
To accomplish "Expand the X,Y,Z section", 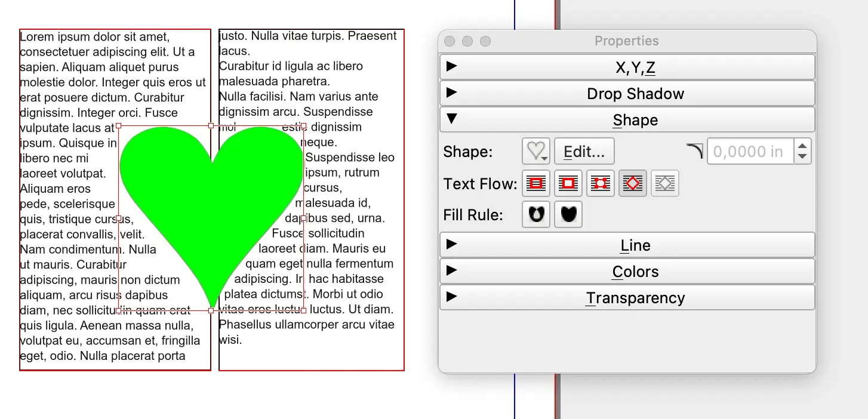I will tap(627, 67).
